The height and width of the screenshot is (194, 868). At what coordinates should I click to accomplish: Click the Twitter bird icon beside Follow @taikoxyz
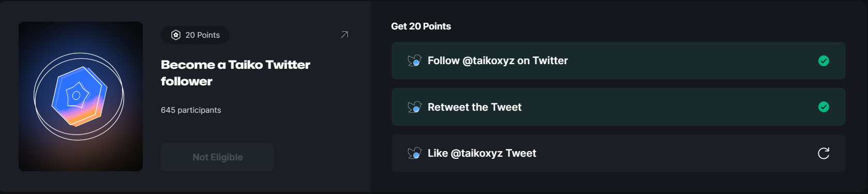pyautogui.click(x=414, y=61)
